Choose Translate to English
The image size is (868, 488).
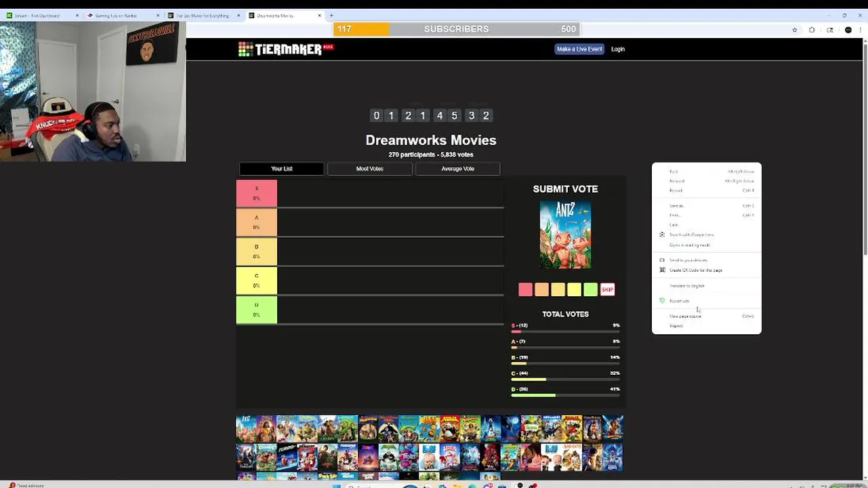point(707,285)
